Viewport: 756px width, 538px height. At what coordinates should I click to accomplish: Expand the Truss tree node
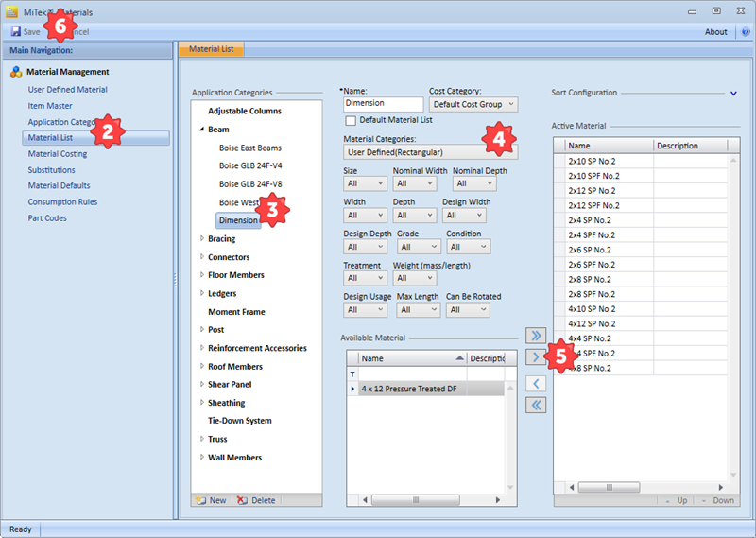click(202, 439)
